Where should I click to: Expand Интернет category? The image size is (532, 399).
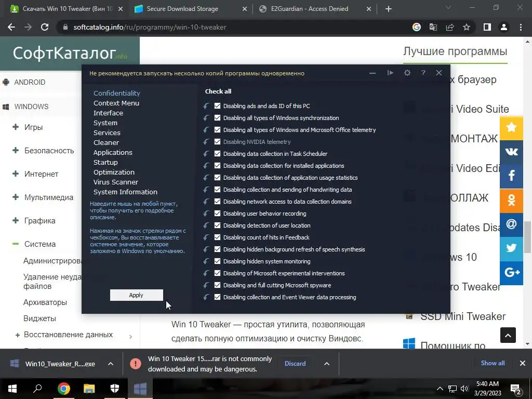tap(16, 174)
